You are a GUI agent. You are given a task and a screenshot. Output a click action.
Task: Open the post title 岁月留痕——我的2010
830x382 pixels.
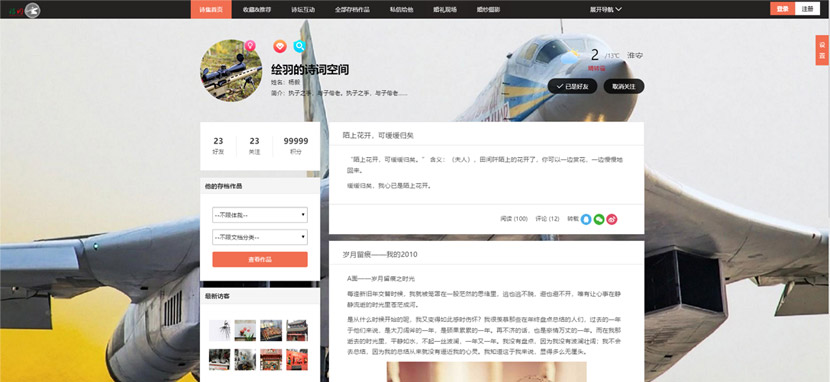[380, 254]
